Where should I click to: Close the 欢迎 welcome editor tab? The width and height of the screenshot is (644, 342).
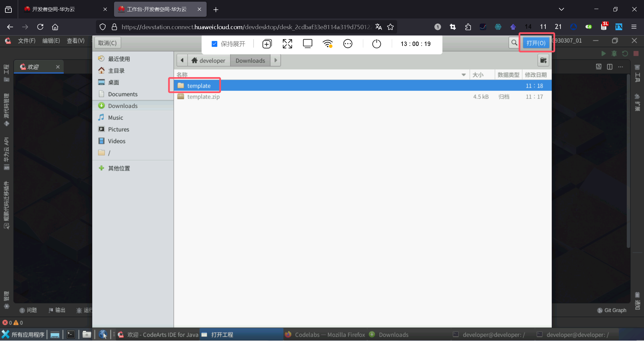click(x=58, y=67)
